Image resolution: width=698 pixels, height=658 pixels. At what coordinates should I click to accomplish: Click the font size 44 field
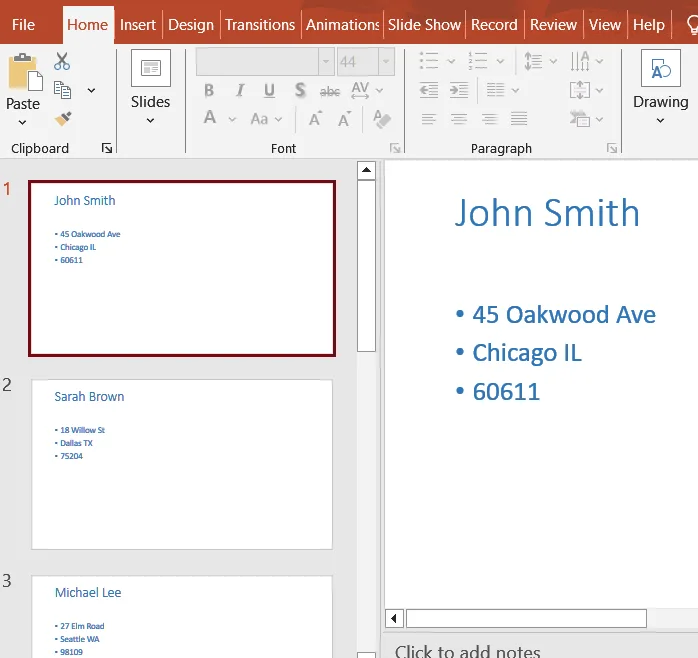(x=357, y=61)
